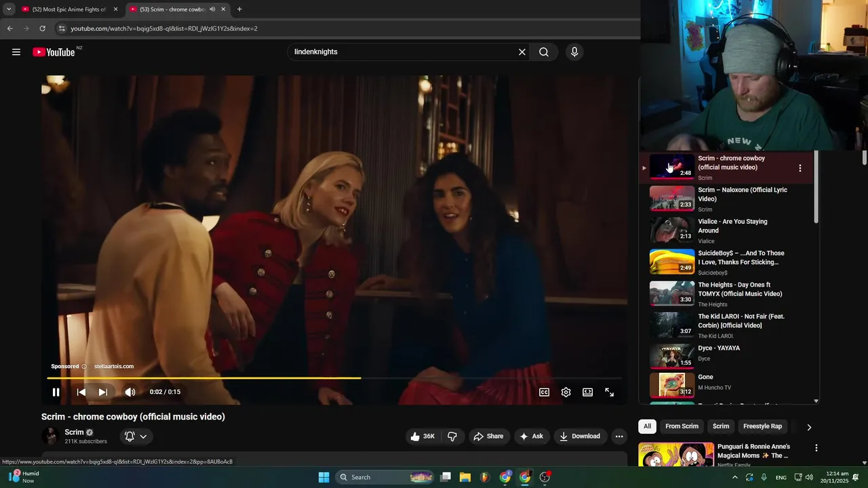Click the Download button
The image size is (868, 488).
(x=579, y=436)
